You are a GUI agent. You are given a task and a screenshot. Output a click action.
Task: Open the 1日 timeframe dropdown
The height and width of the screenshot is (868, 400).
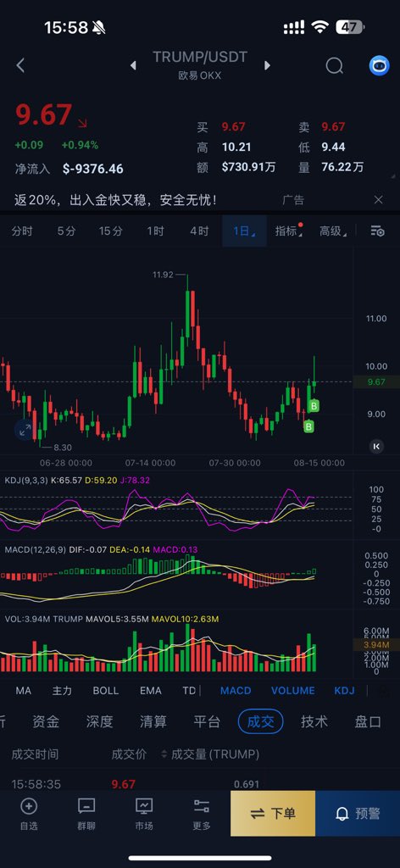coord(244,231)
